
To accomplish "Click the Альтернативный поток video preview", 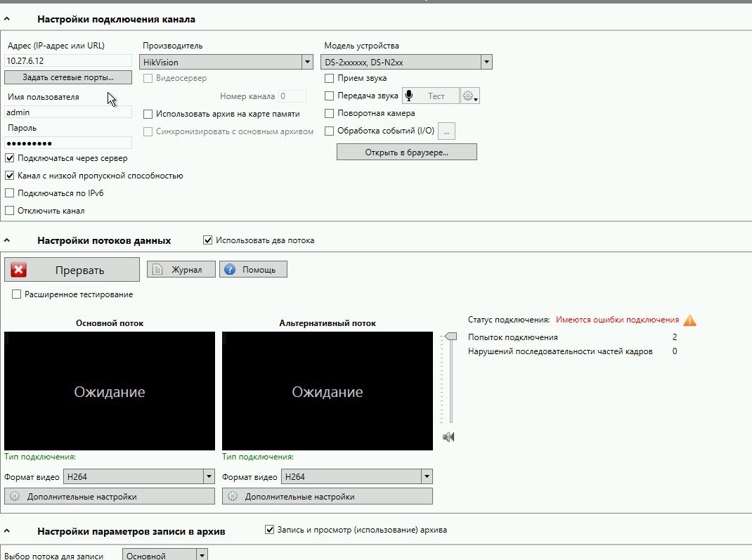I will pyautogui.click(x=327, y=391).
